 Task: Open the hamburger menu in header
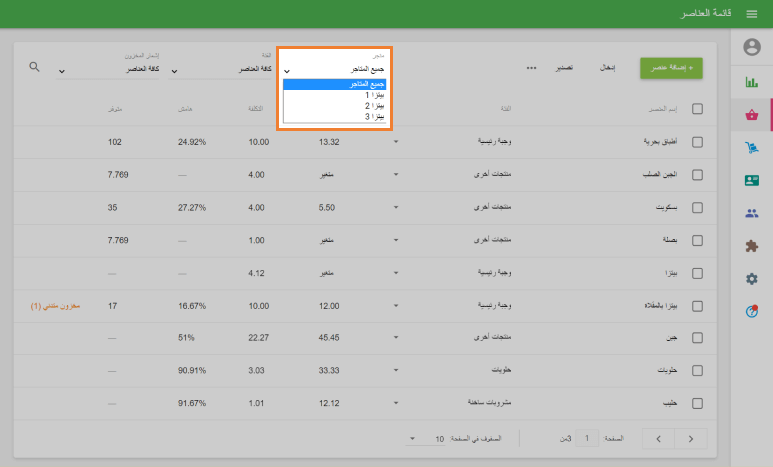752,13
